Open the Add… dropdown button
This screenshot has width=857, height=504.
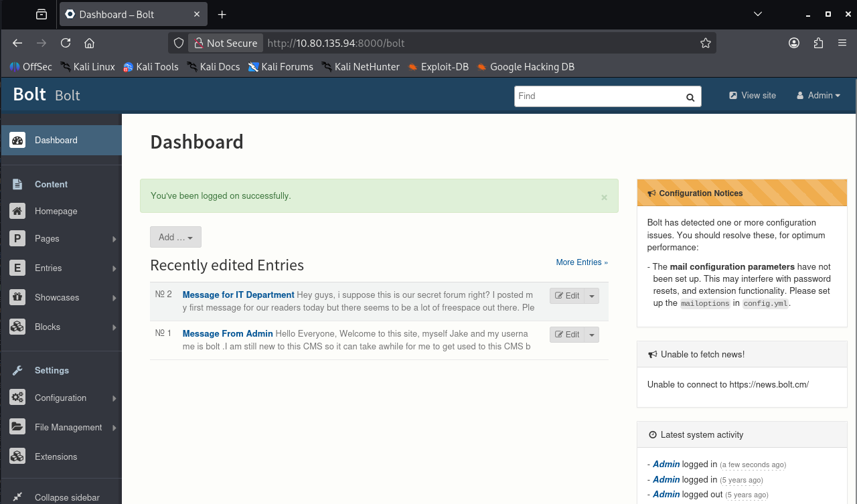[x=175, y=237]
